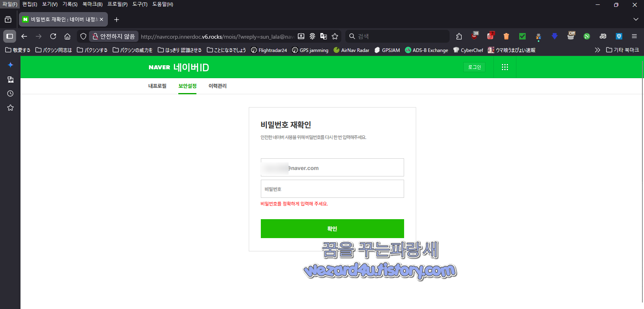This screenshot has width=644, height=309.
Task: Open the パクシン同志は bookmark folder
Action: pos(54,50)
